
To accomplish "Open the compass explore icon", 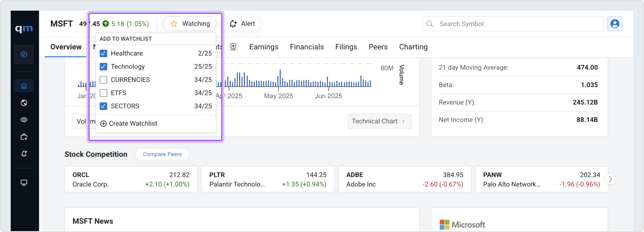I will (x=24, y=54).
